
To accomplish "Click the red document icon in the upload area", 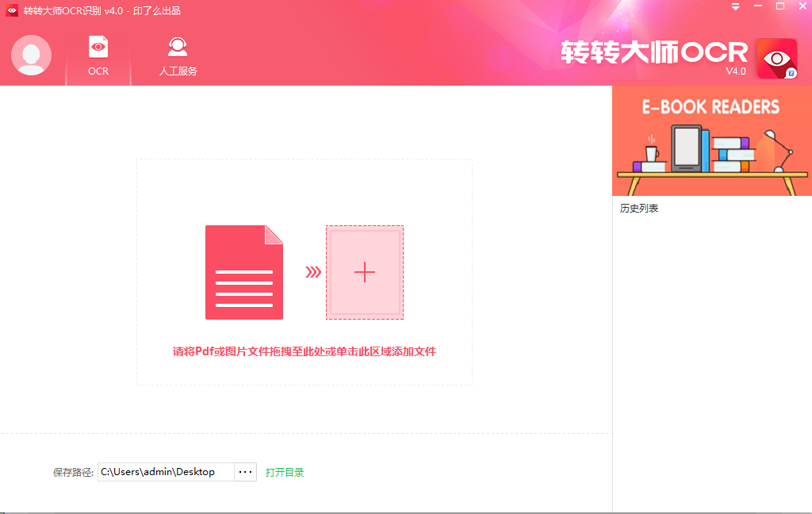I will (x=244, y=272).
